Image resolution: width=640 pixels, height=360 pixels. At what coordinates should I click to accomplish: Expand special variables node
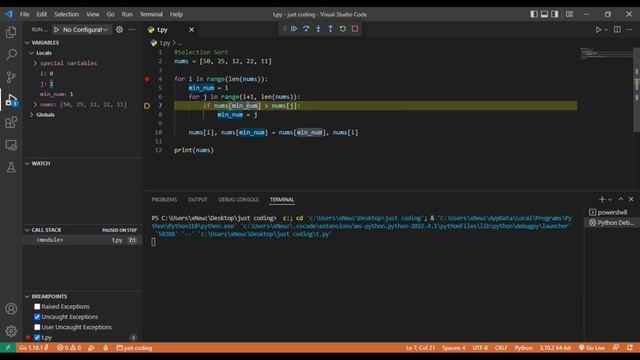click(36, 63)
